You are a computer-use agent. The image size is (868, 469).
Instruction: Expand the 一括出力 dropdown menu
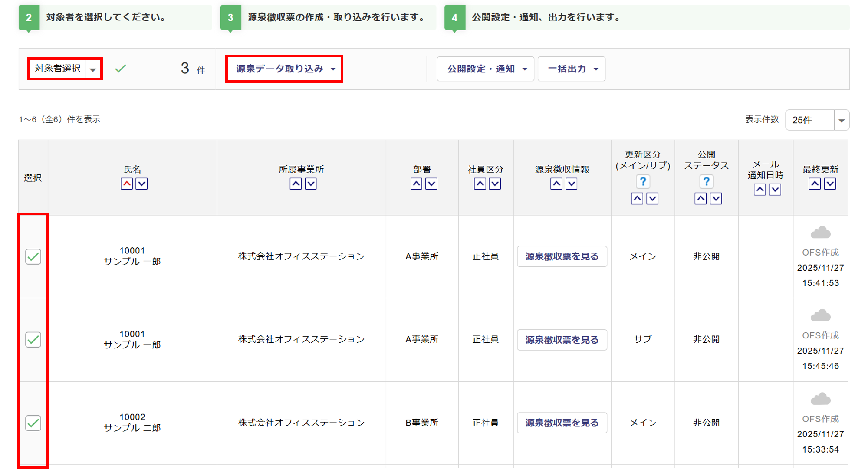point(572,69)
